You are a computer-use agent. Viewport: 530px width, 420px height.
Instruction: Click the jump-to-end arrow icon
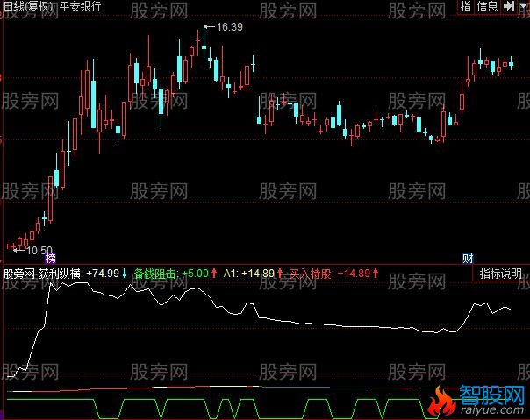click(x=509, y=6)
